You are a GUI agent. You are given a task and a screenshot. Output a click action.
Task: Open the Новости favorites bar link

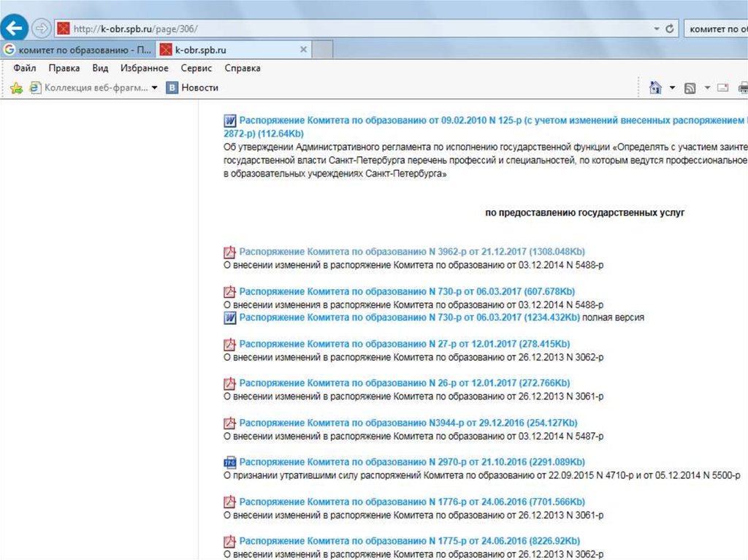192,88
